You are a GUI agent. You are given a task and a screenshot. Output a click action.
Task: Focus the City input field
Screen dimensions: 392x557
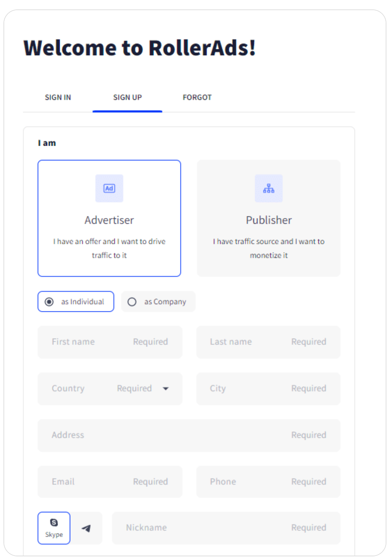pyautogui.click(x=268, y=389)
